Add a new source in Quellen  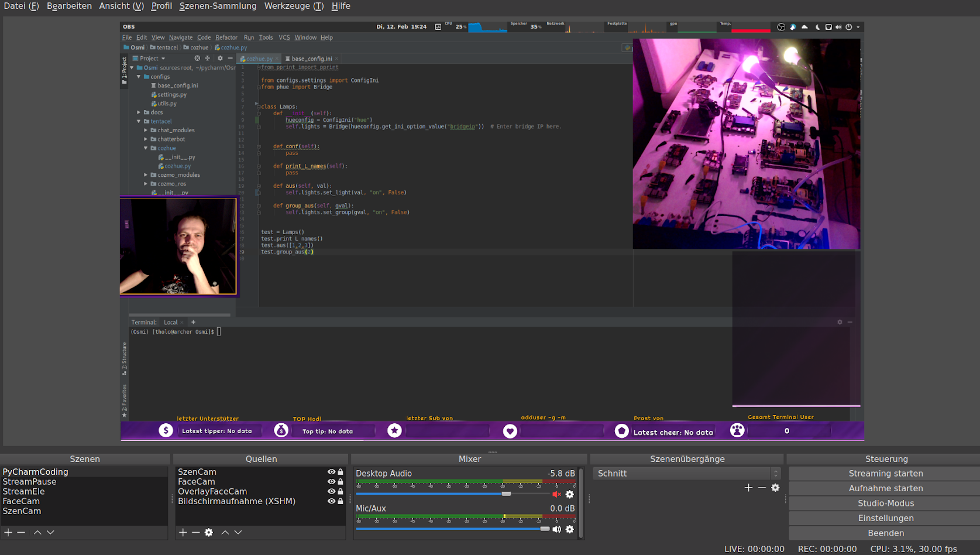click(x=183, y=532)
